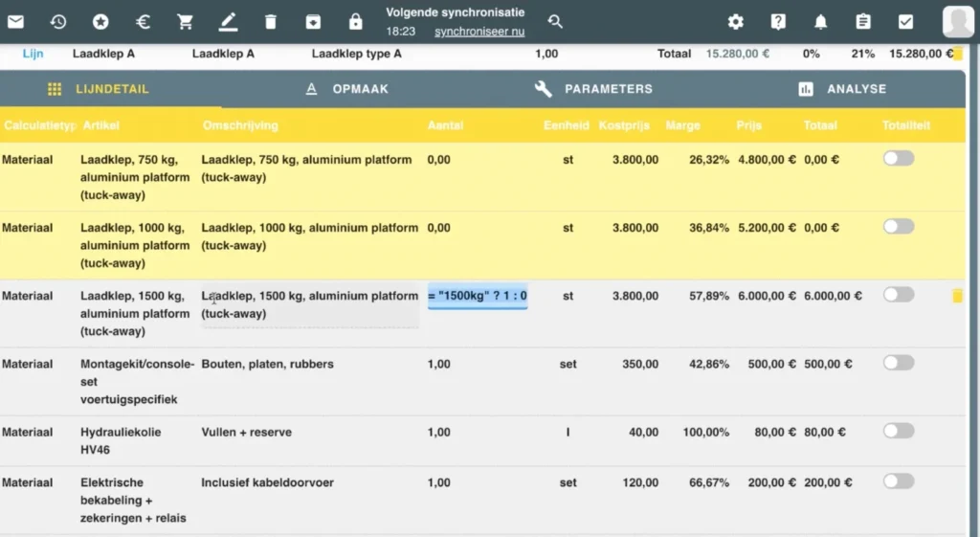Click the '21%' VAT value
This screenshot has width=980, height=537.
click(862, 54)
